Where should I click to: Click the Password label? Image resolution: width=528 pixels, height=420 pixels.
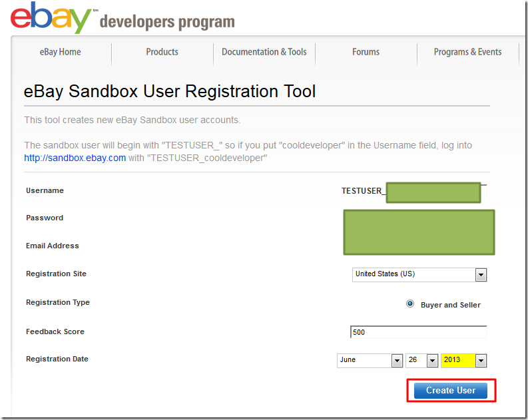click(45, 218)
